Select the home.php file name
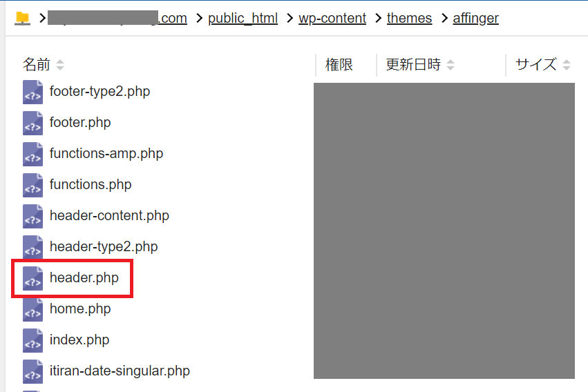588x392 pixels. click(80, 309)
